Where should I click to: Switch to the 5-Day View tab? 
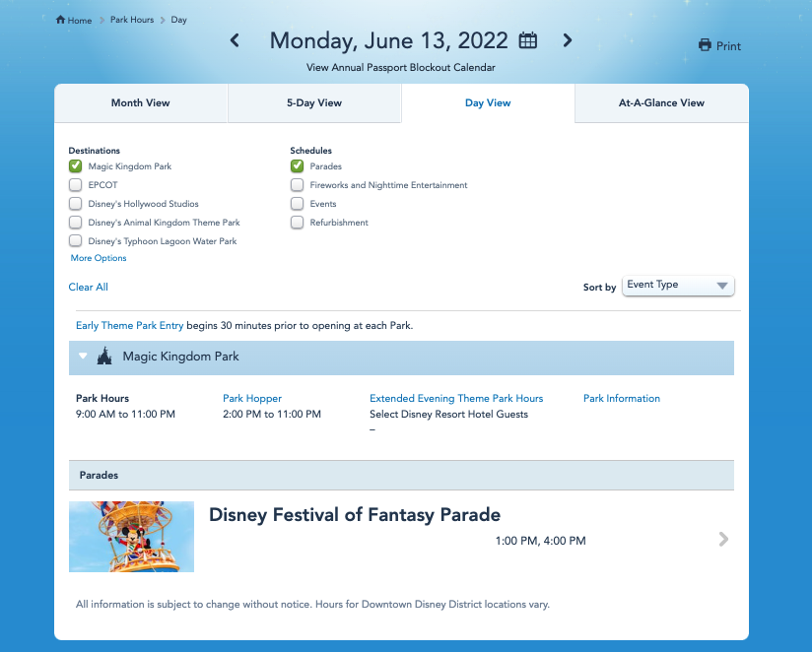[x=314, y=103]
